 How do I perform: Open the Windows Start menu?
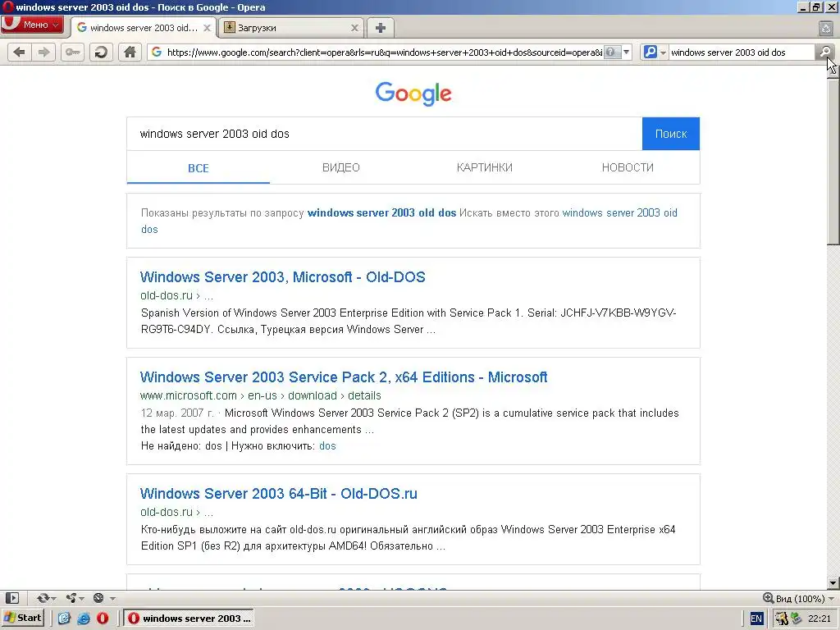[x=24, y=619]
